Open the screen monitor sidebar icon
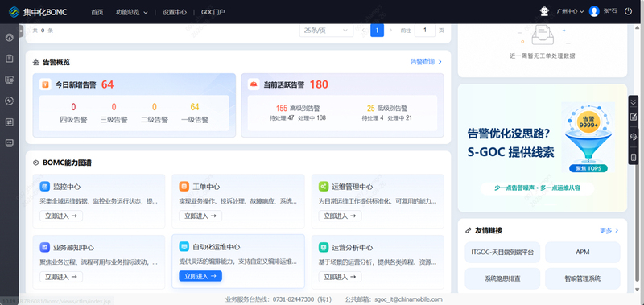The image size is (644, 305). click(9, 143)
